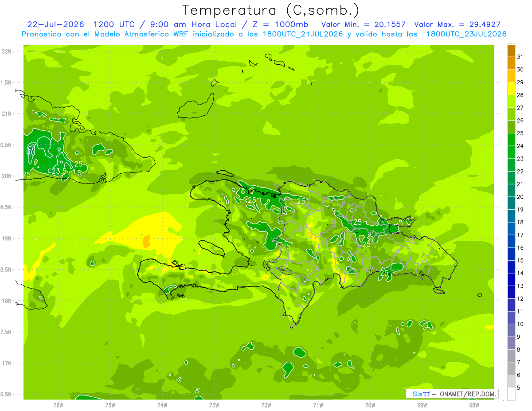532x411 pixels.
Task: Click the "76W" longitude label
Action: coord(58,405)
